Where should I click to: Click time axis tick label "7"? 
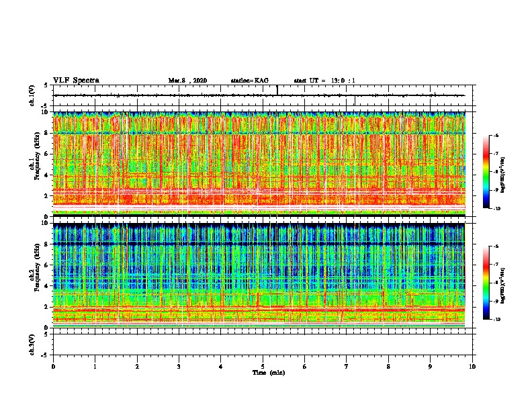click(347, 367)
